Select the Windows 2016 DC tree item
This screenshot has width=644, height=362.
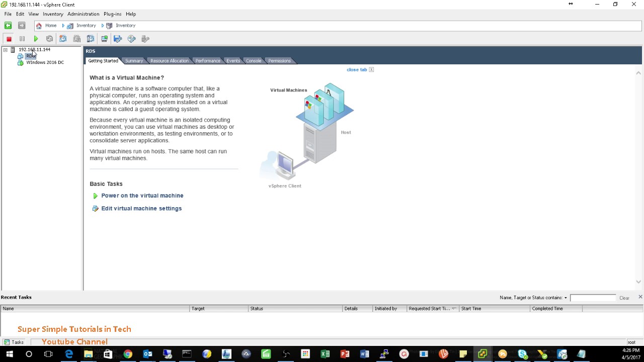45,63
